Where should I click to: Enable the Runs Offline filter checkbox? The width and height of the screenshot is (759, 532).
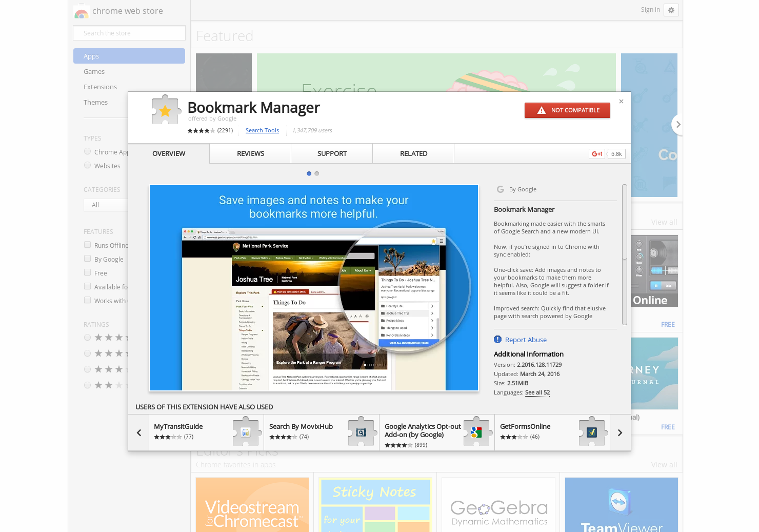click(87, 245)
